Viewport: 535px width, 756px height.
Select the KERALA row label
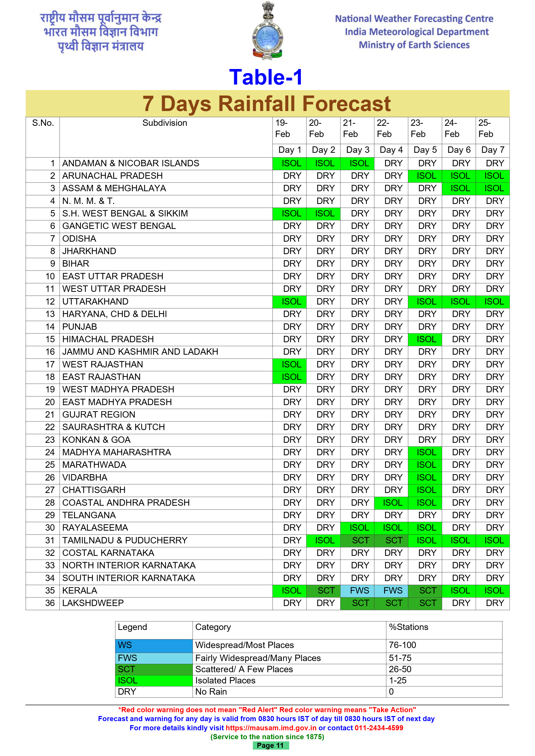pos(80,591)
